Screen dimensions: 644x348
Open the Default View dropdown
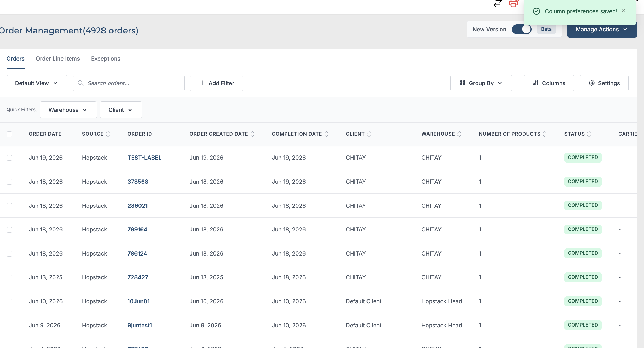(x=37, y=83)
